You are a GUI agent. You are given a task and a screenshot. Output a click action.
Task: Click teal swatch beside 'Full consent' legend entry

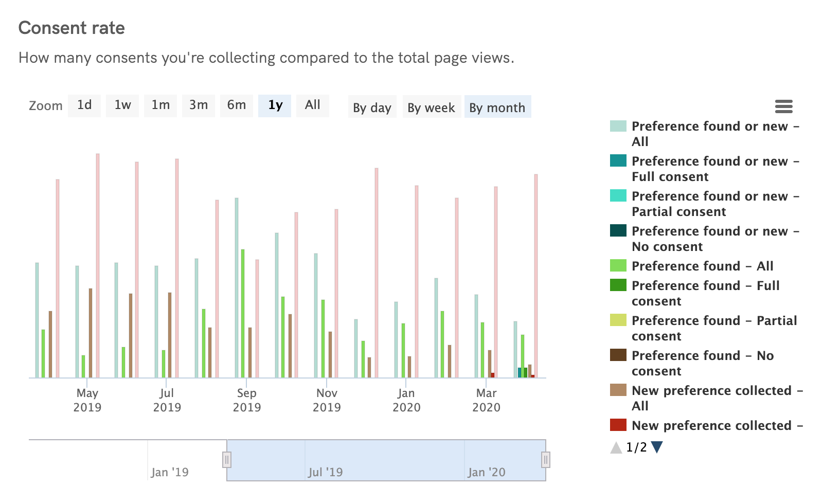coord(617,161)
